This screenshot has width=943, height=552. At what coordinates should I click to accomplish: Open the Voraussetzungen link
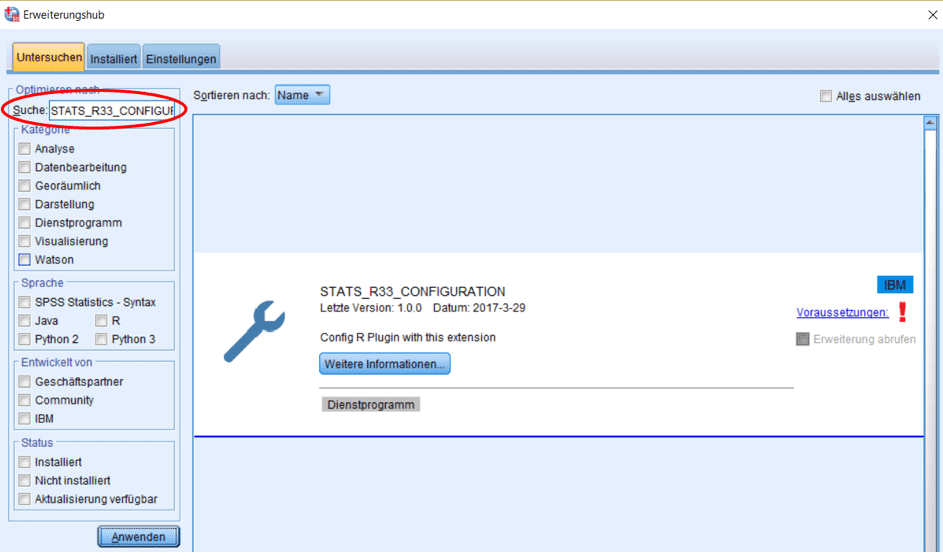(x=842, y=313)
